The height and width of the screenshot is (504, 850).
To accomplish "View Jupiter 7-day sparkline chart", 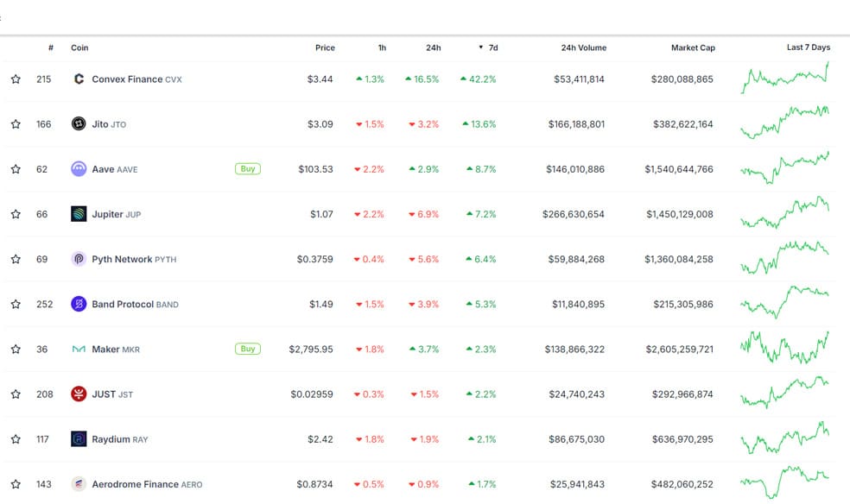I will pyautogui.click(x=785, y=212).
